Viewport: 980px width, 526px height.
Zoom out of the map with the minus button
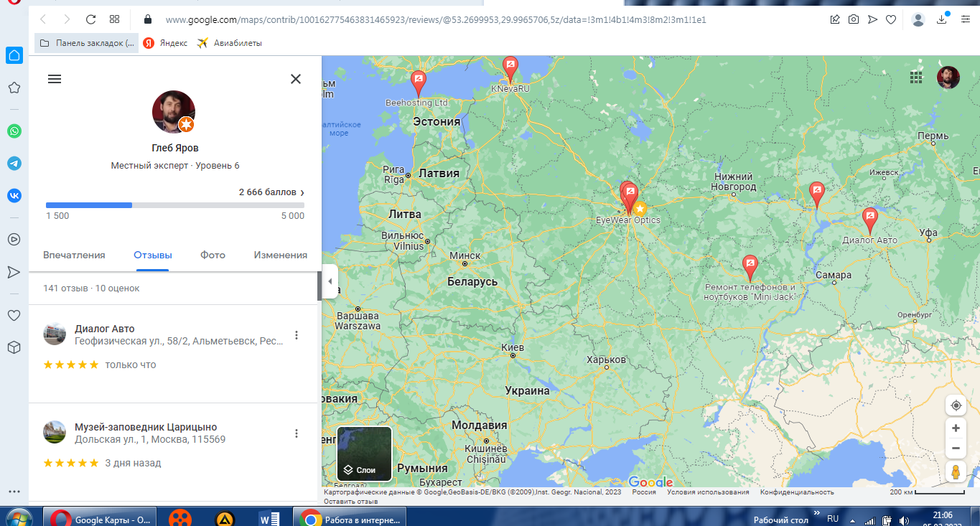click(x=956, y=448)
